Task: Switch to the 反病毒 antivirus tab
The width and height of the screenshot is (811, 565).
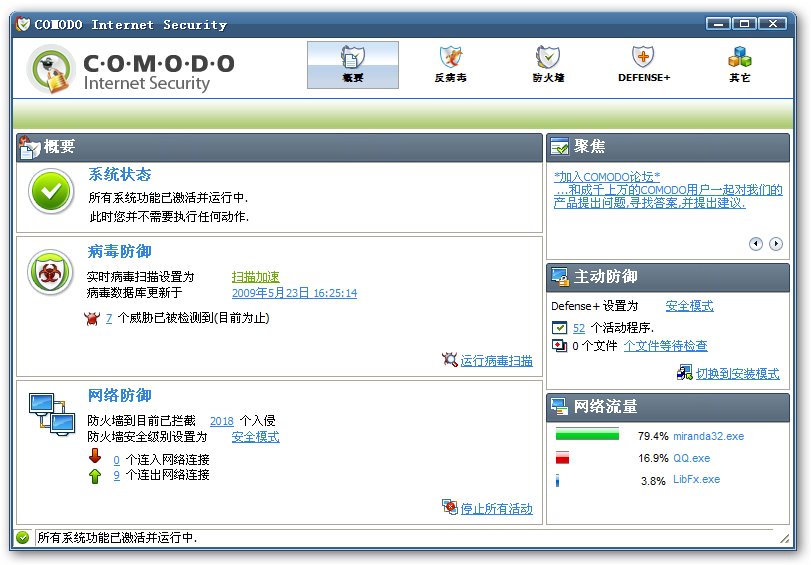Action: click(450, 65)
